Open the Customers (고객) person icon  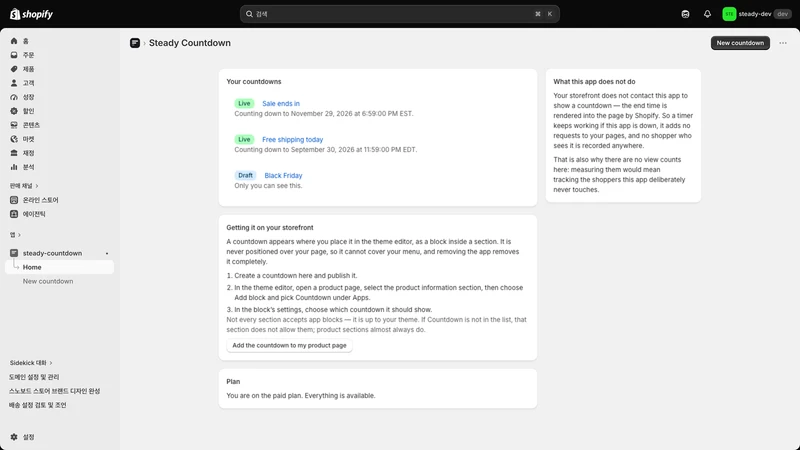pos(14,83)
